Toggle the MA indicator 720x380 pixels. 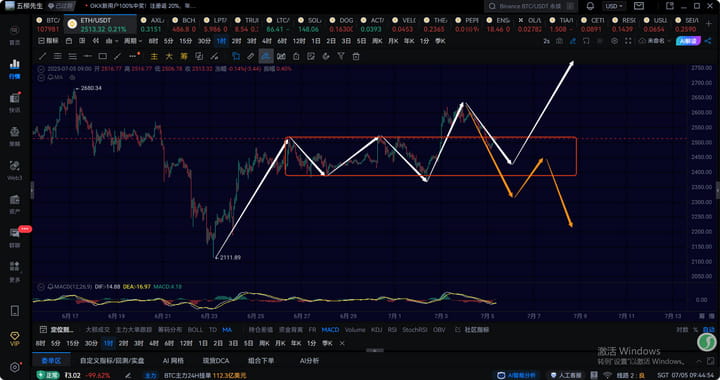[227, 330]
